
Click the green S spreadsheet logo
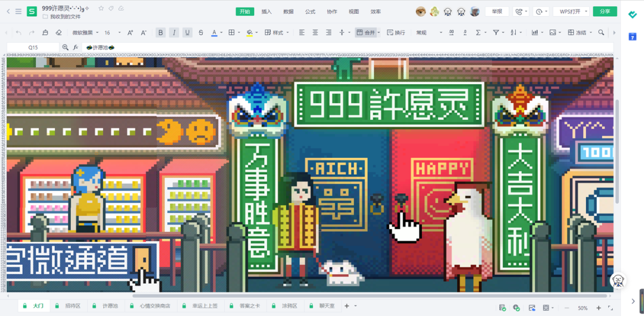(32, 11)
